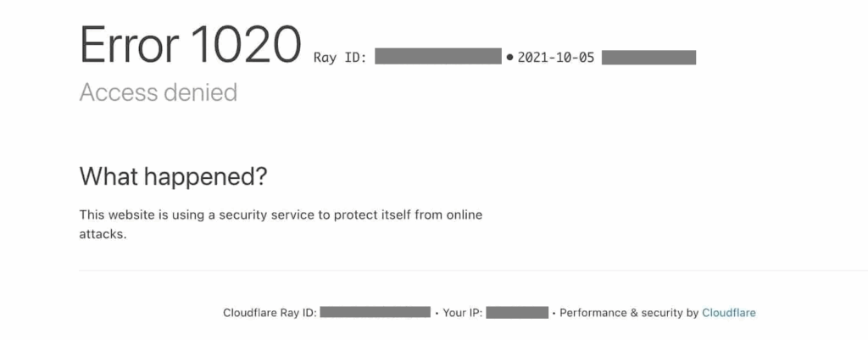
Task: Click the What happened? heading
Action: point(173,177)
